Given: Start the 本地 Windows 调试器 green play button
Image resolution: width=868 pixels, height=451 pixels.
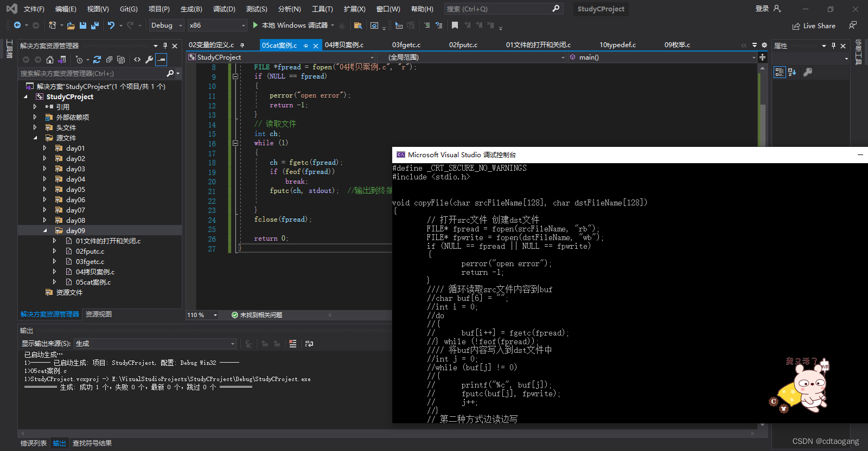Looking at the screenshot, I should pyautogui.click(x=256, y=25).
